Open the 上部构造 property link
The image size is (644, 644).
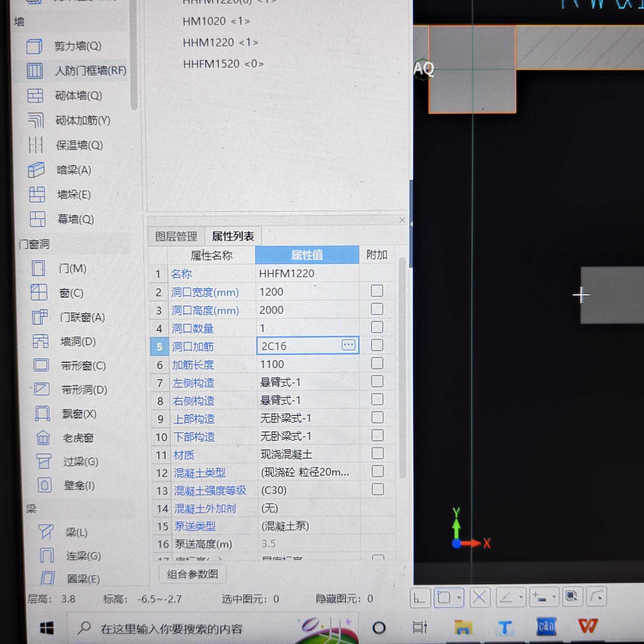(194, 419)
